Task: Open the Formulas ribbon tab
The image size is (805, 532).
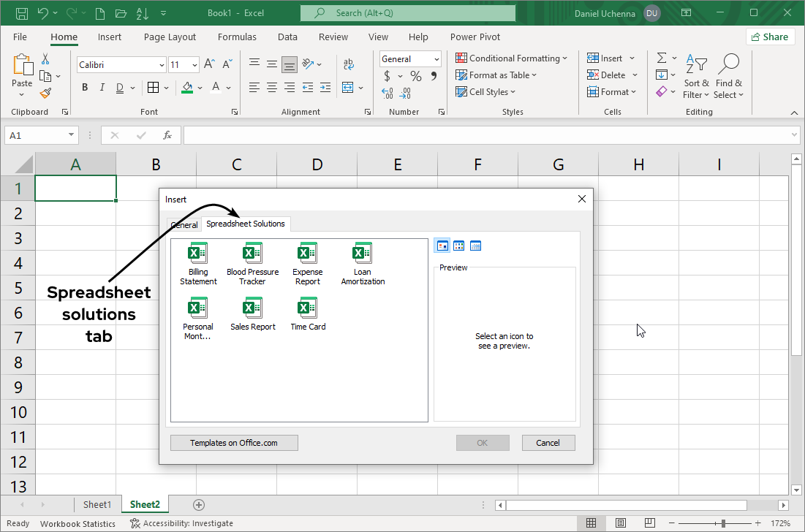Action: coord(237,37)
